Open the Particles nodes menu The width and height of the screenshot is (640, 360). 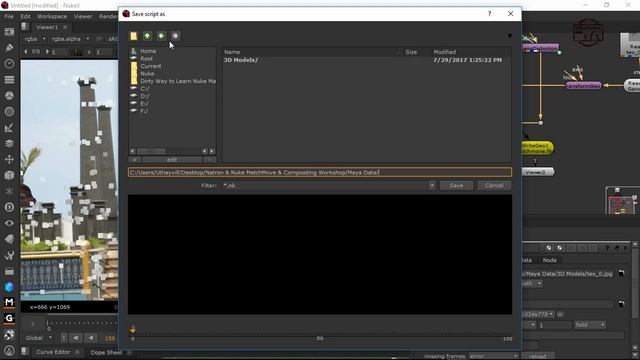(x=9, y=191)
